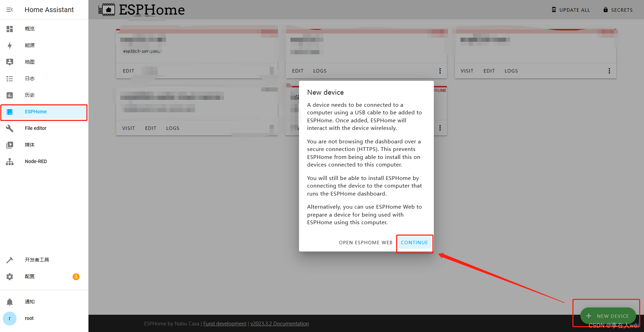The height and width of the screenshot is (332, 644).
Task: Select ESPHome in the sidebar menu
Action: point(36,112)
